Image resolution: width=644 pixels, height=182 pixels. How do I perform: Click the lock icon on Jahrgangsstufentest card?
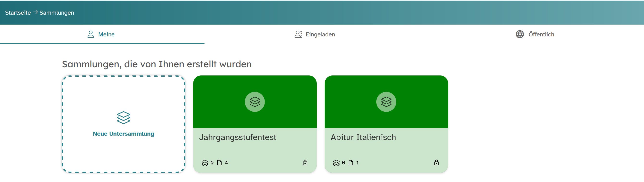coord(305,163)
